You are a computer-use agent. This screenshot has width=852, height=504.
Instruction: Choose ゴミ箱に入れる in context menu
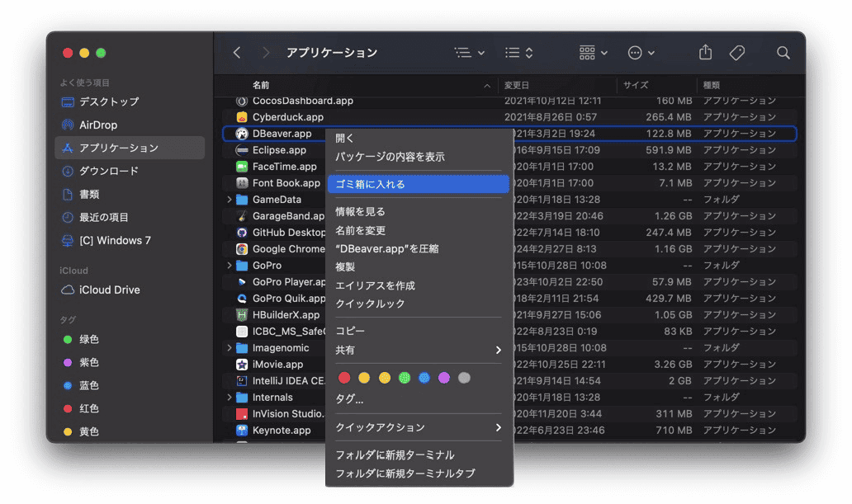[419, 184]
